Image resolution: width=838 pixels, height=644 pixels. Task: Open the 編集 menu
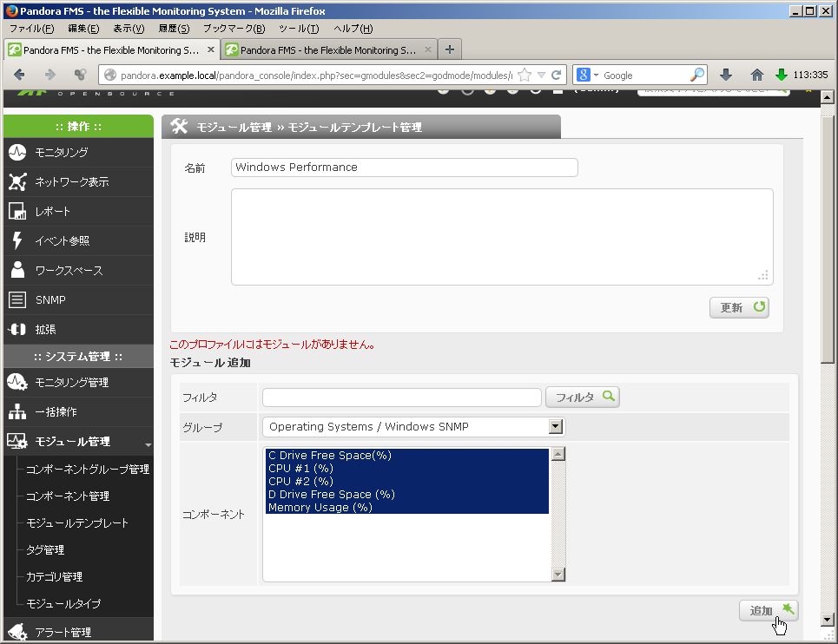83,29
